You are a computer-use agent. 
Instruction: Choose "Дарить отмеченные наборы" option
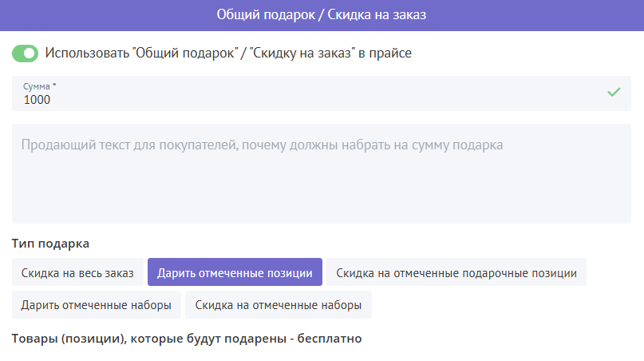(96, 304)
